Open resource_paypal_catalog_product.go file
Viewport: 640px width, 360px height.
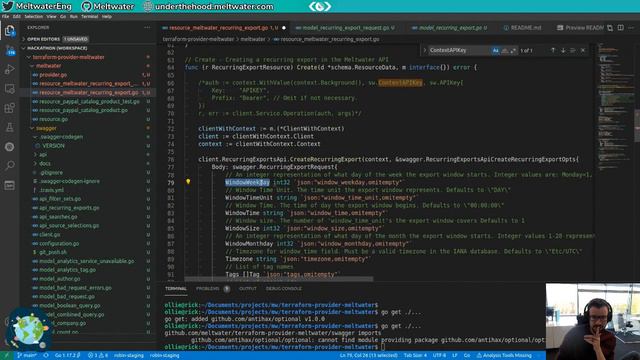point(83,110)
